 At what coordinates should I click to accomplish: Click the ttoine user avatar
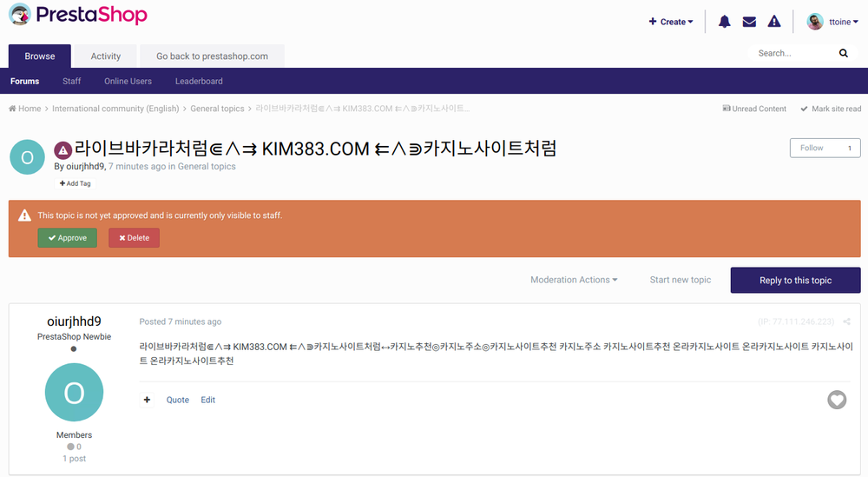815,22
